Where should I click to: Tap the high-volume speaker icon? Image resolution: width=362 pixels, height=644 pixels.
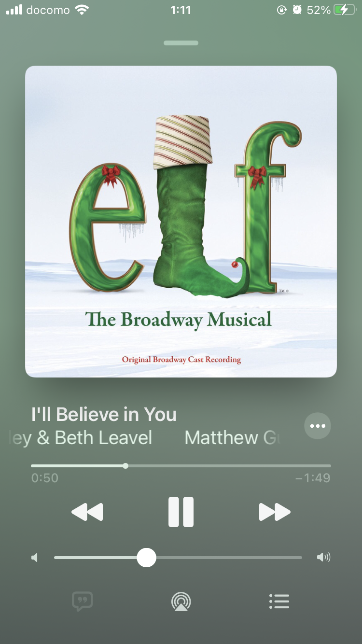pyautogui.click(x=323, y=558)
